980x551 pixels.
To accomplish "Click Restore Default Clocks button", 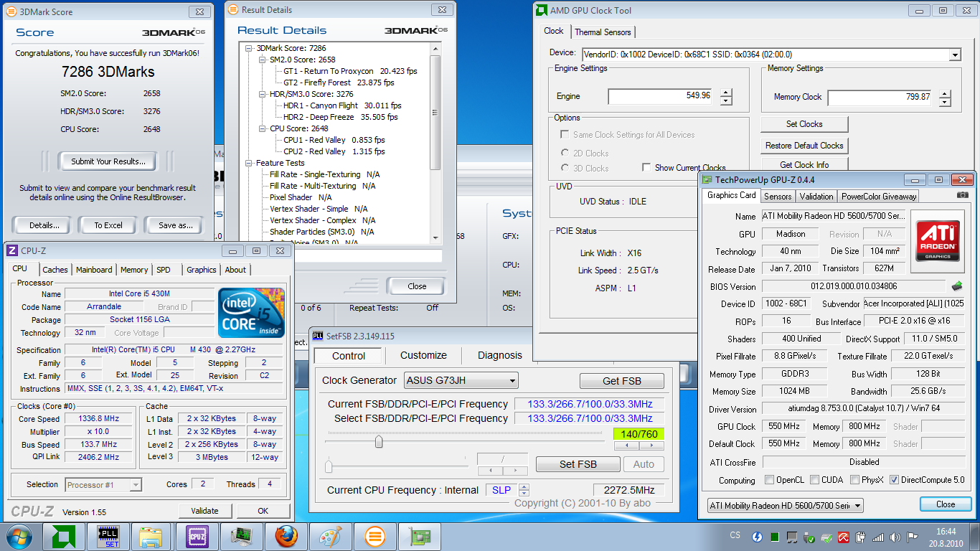I will pyautogui.click(x=804, y=146).
